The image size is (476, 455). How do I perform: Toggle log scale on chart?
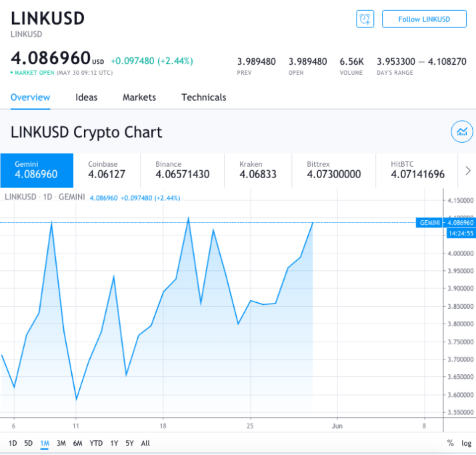click(466, 443)
